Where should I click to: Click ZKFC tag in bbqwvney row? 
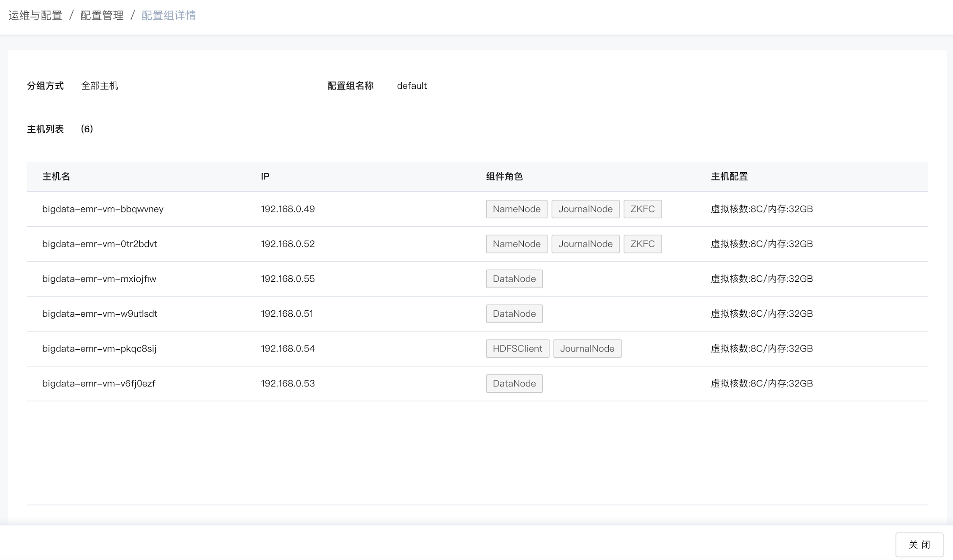point(643,209)
